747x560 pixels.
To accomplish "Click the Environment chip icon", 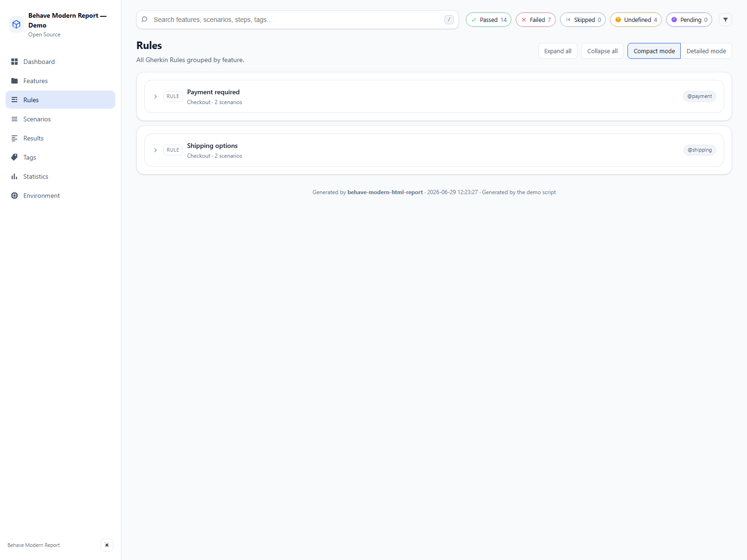I will click(x=14, y=196).
